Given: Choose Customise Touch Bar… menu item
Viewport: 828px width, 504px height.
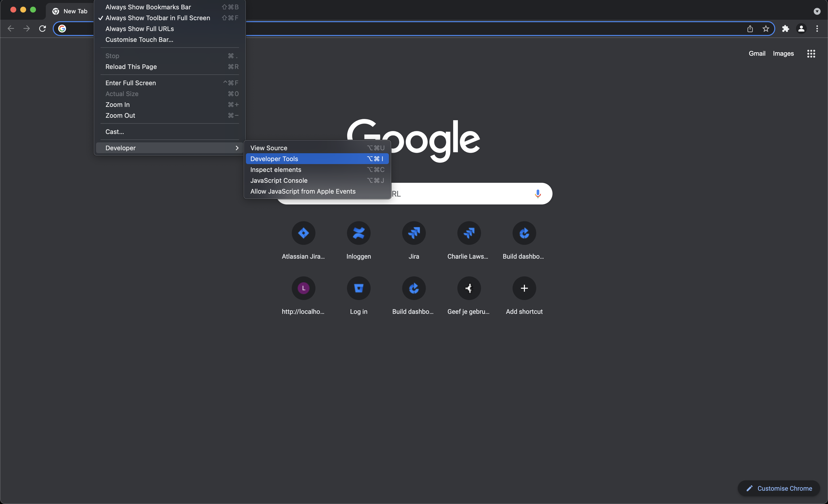Looking at the screenshot, I should click(x=170, y=39).
